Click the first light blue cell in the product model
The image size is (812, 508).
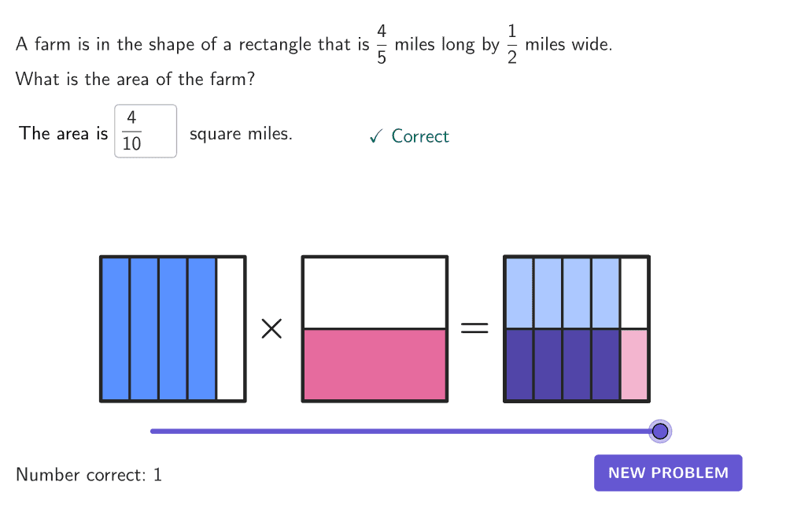519,292
